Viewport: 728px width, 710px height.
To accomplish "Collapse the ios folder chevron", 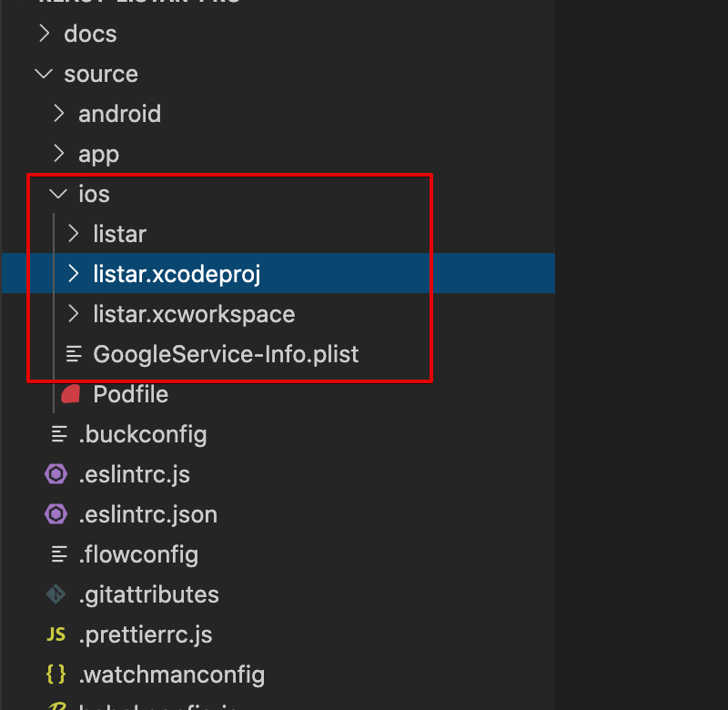I will (x=58, y=194).
